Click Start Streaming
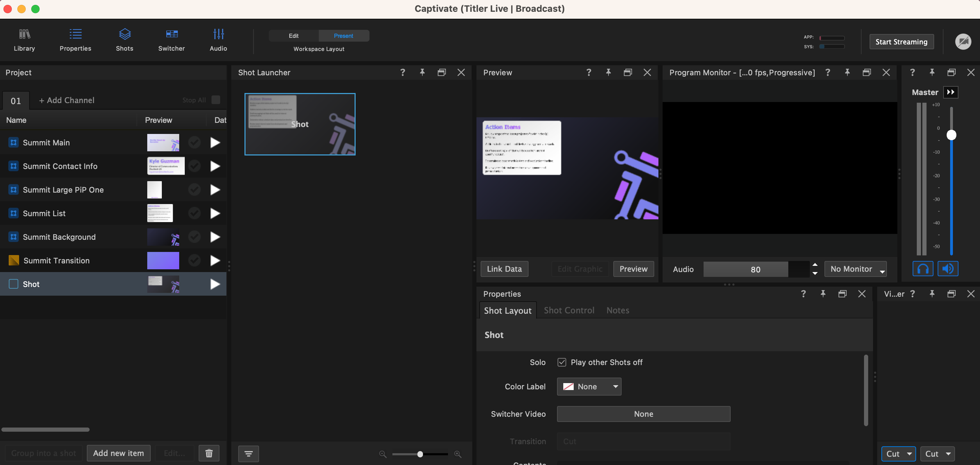This screenshot has width=980, height=465. 901,41
